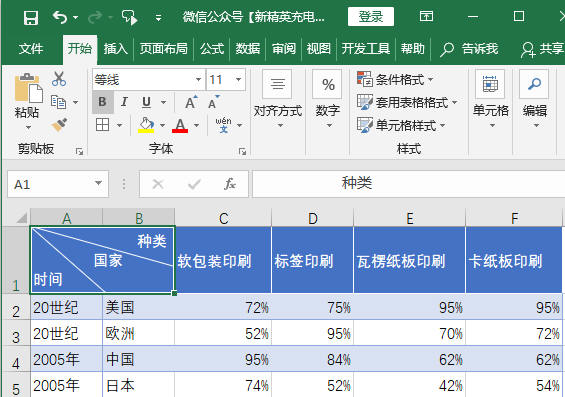Switch to the 视图 tab
Screen dimensions: 565x397
(x=319, y=48)
